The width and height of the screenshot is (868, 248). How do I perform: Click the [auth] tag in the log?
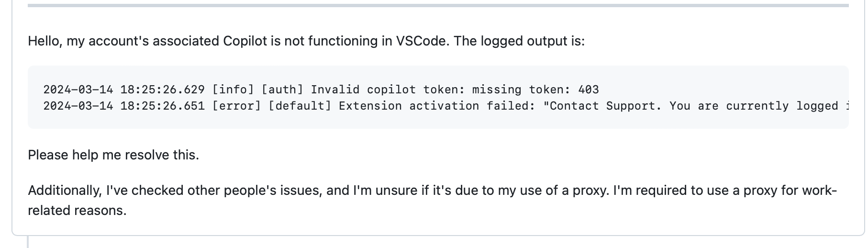[282, 90]
